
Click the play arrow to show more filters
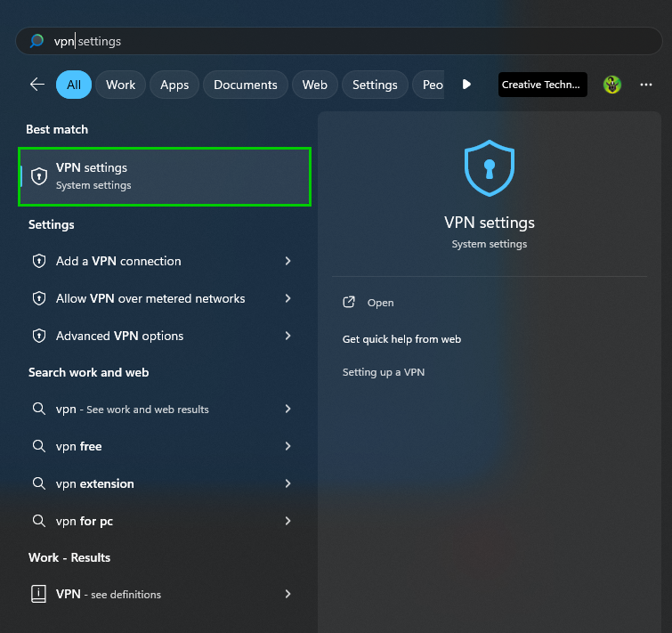tap(466, 85)
